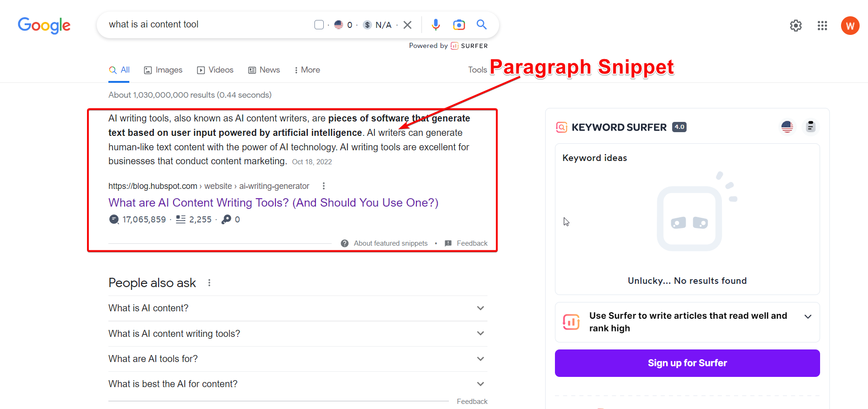Screen dimensions: 868x409
Task: Click the dollar CPC icon in search bar
Action: (x=367, y=25)
